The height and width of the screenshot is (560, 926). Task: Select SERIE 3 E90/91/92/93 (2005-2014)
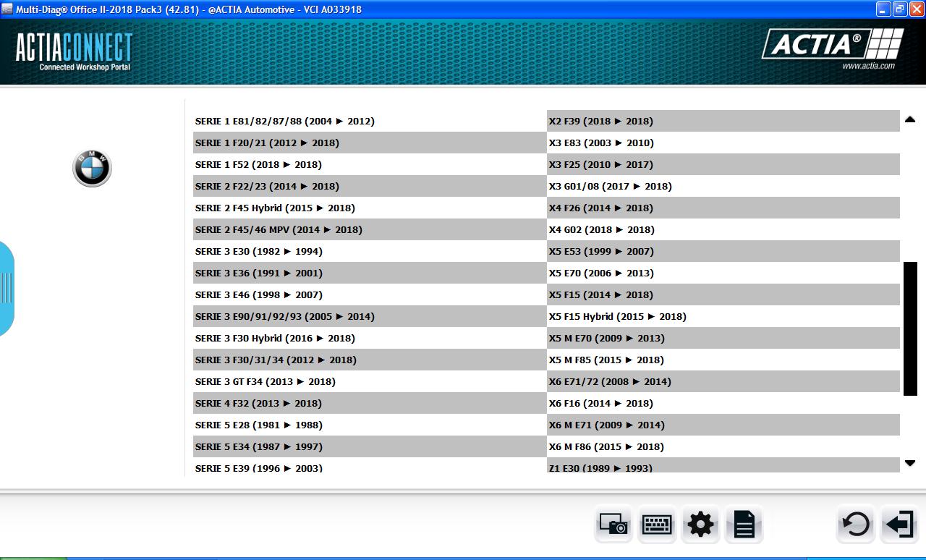(x=370, y=316)
